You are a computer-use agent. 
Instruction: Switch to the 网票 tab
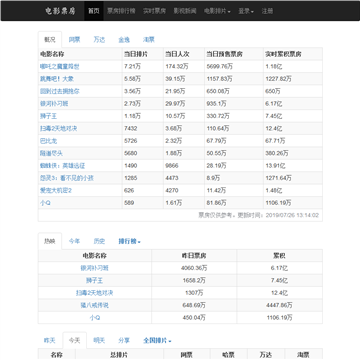[x=74, y=40]
